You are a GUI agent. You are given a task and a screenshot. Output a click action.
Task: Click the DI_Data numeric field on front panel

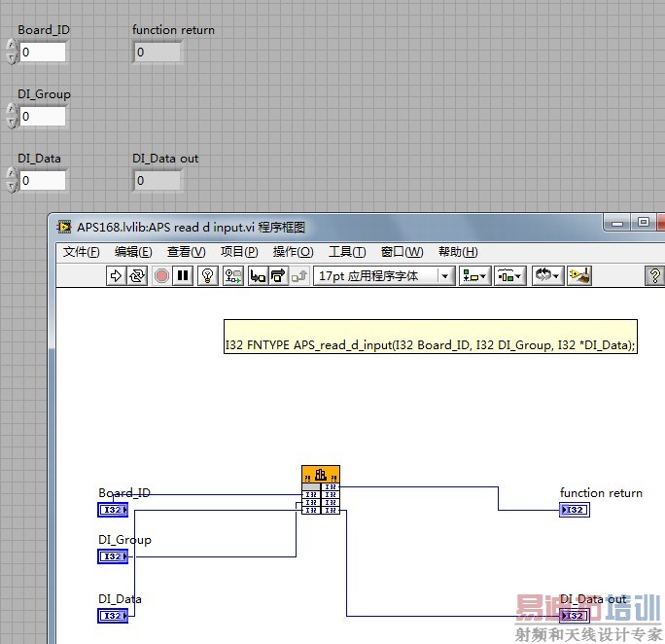[43, 181]
